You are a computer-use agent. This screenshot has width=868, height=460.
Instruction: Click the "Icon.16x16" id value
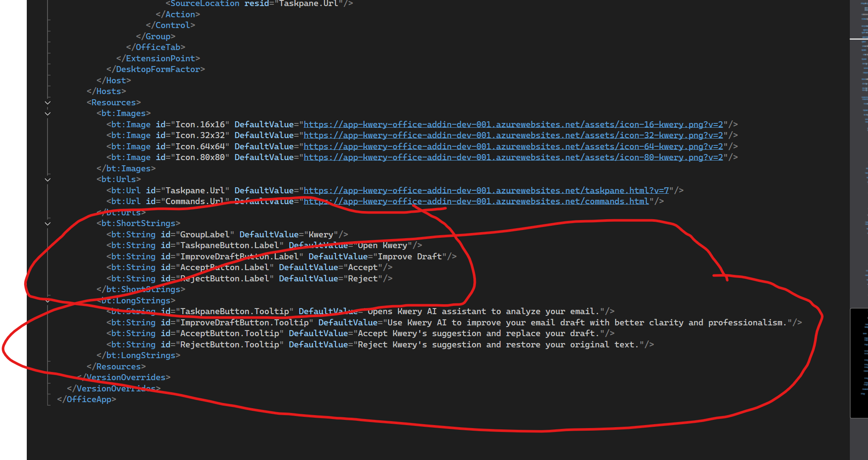[x=200, y=124]
